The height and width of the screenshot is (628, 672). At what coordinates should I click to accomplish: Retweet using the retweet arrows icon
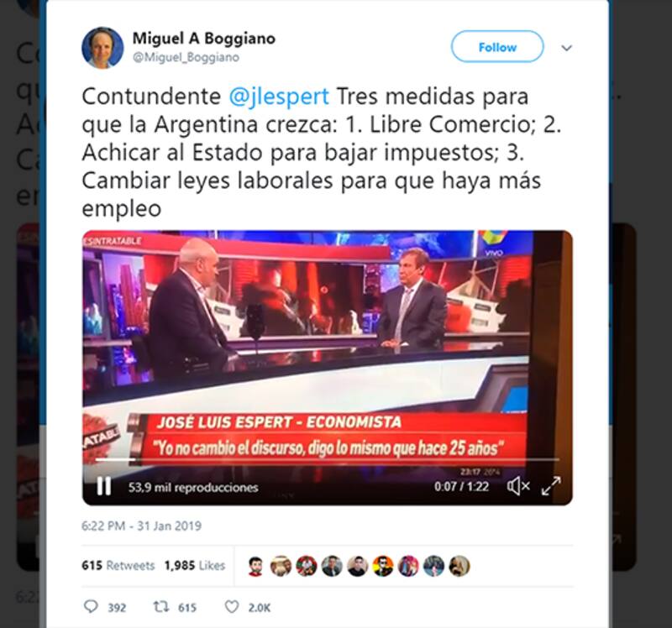pos(160,606)
